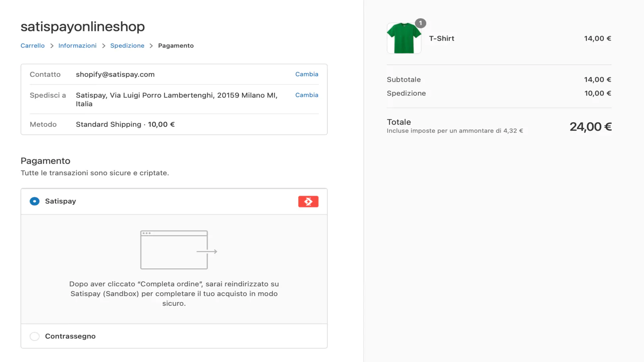Click the Spedisci a row label
Image resolution: width=644 pixels, height=362 pixels.
(48, 95)
